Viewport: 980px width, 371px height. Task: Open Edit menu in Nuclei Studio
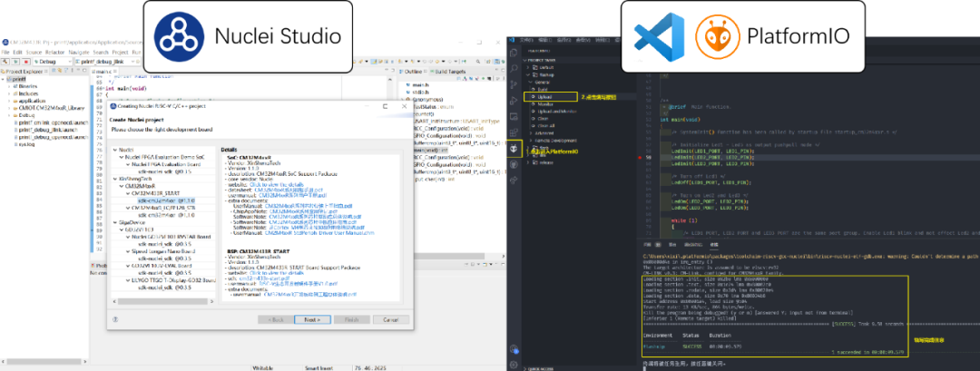coord(15,53)
